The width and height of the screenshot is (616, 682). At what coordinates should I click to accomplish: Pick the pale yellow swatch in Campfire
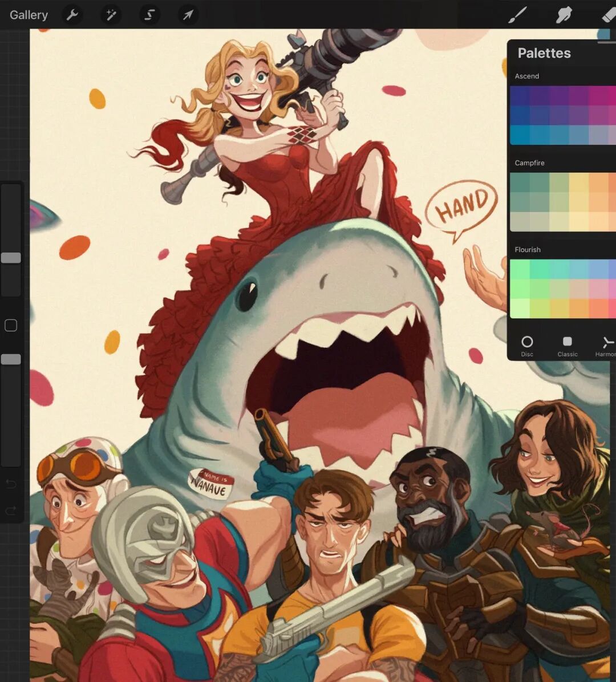click(579, 222)
